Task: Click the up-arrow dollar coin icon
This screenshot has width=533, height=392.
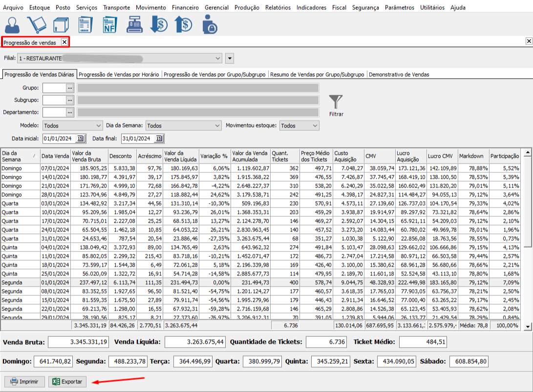Action: coord(183,24)
